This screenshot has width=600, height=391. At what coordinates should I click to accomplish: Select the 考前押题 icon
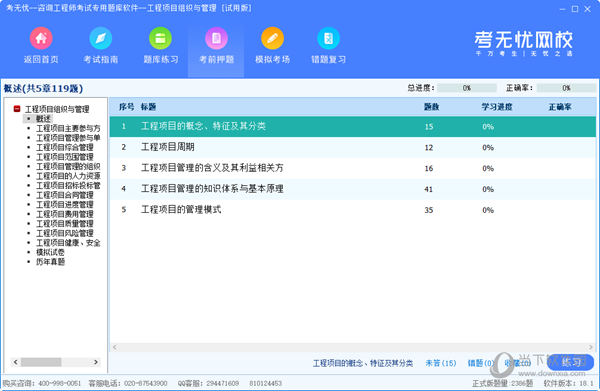216,38
